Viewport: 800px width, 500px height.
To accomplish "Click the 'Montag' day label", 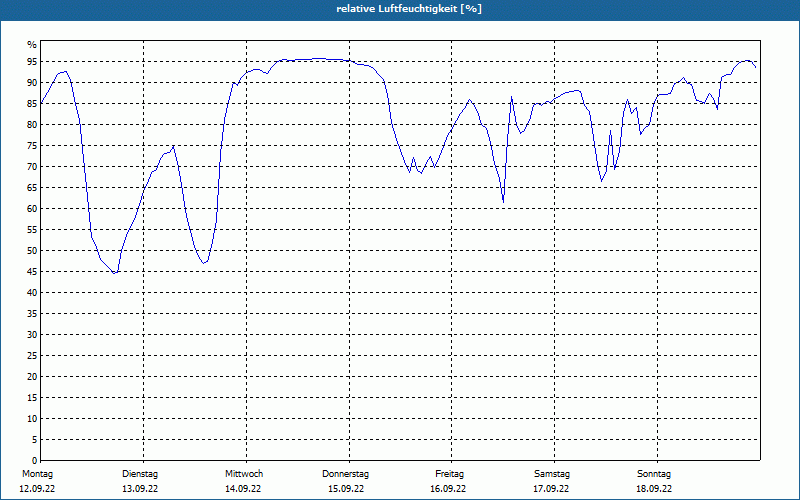I will coord(37,474).
